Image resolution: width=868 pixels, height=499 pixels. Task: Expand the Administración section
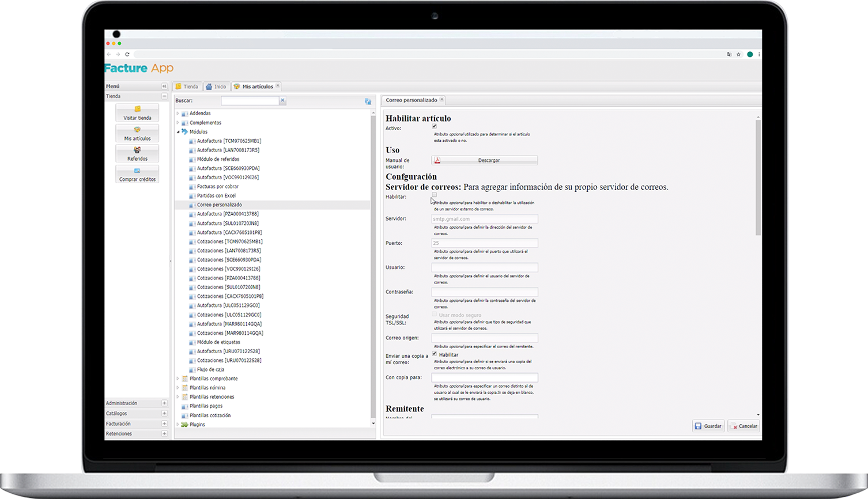(164, 403)
